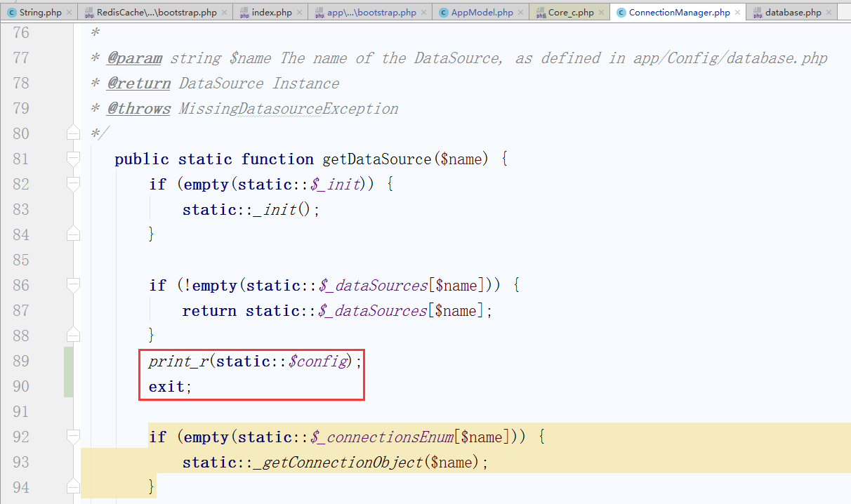Collapse the if block at line 86
This screenshot has width=851, height=504.
tap(73, 286)
